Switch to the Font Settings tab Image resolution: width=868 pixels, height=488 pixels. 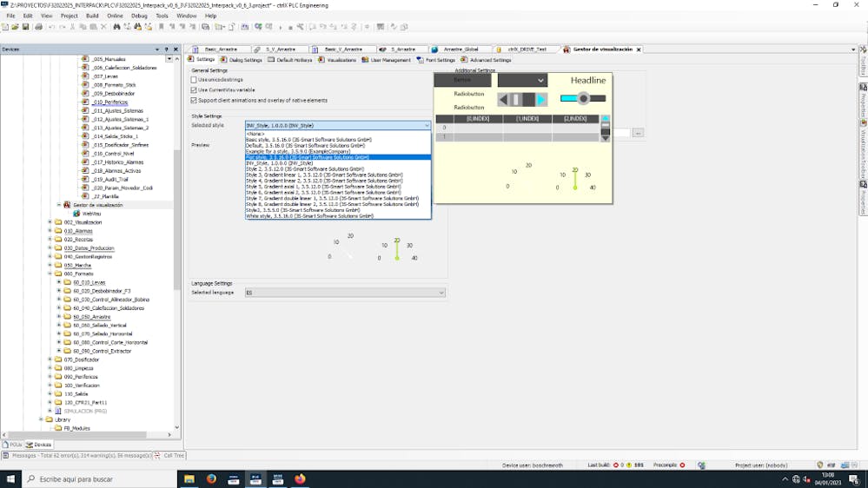tap(439, 60)
